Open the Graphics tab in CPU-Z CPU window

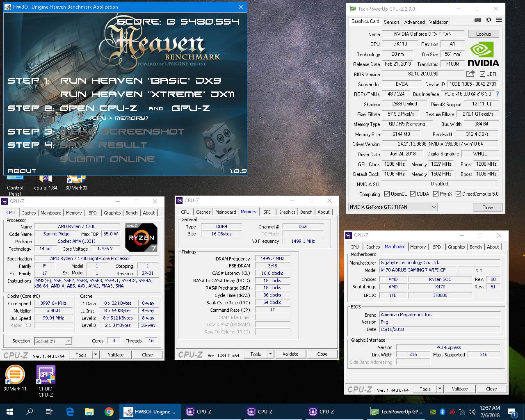(x=112, y=213)
